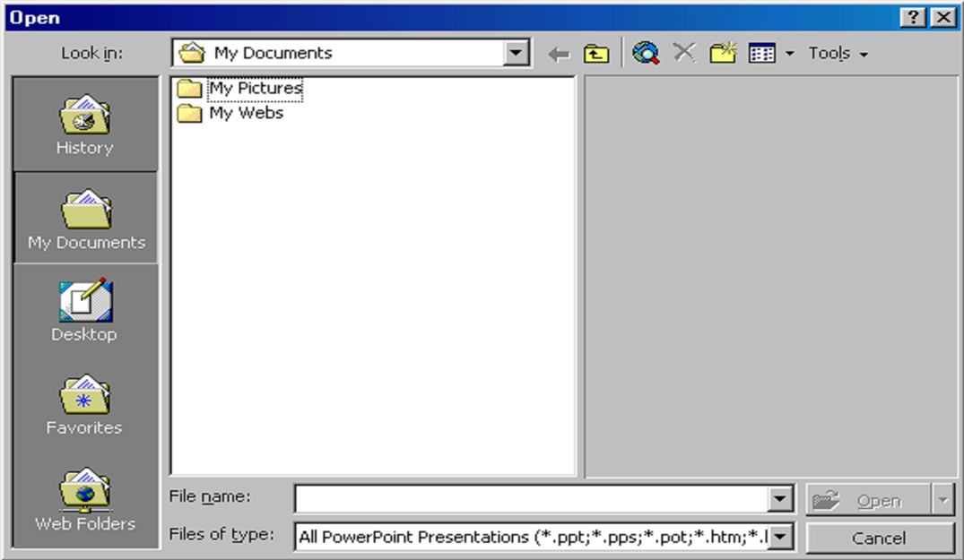Viewport: 964px width, 560px height.
Task: Expand the Files of type dropdown
Action: point(781,538)
